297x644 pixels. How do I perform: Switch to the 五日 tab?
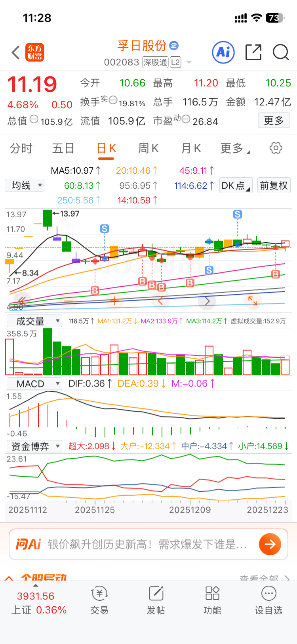(63, 148)
